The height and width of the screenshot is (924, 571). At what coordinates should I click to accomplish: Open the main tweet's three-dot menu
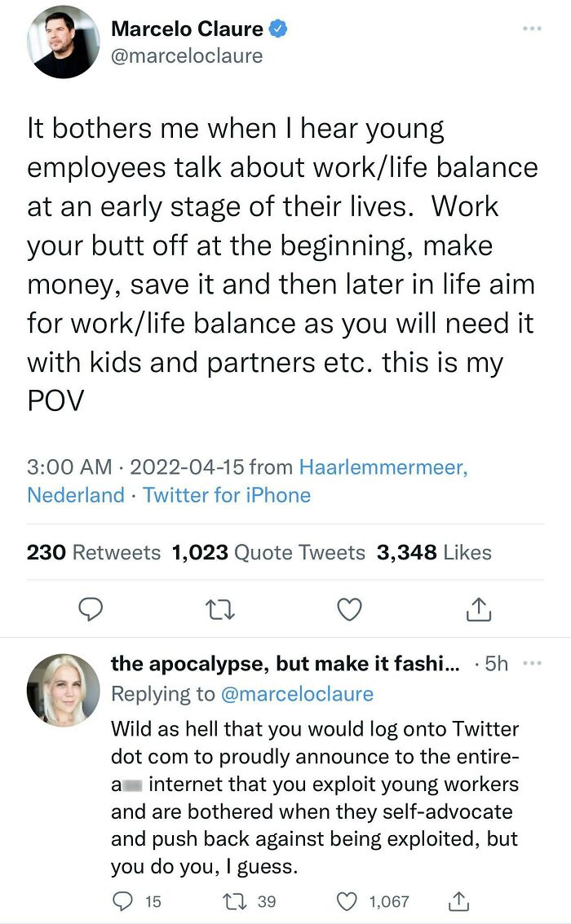532,29
